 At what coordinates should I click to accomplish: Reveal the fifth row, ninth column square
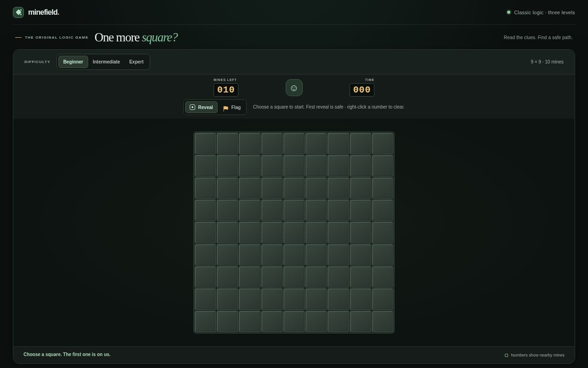coord(383,232)
